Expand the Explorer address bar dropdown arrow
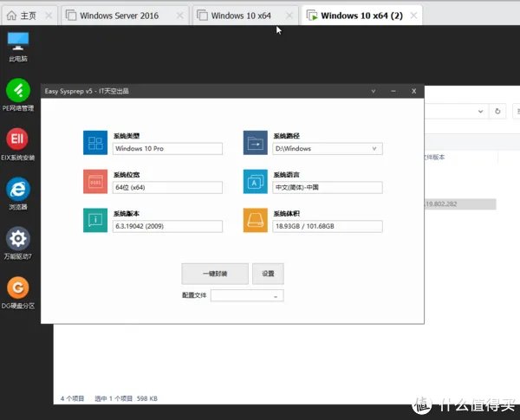This screenshot has height=420, width=520. pyautogui.click(x=480, y=112)
